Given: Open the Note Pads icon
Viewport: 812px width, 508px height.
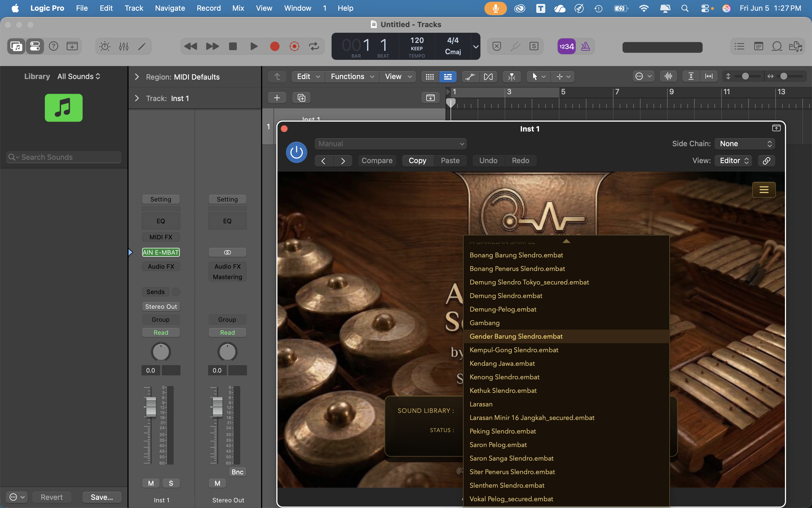Looking at the screenshot, I should (758, 46).
